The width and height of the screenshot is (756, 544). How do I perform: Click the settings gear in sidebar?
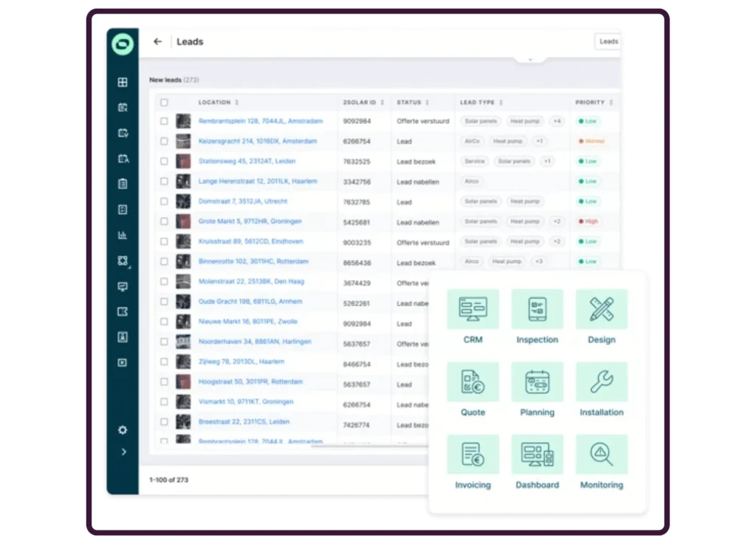123,430
